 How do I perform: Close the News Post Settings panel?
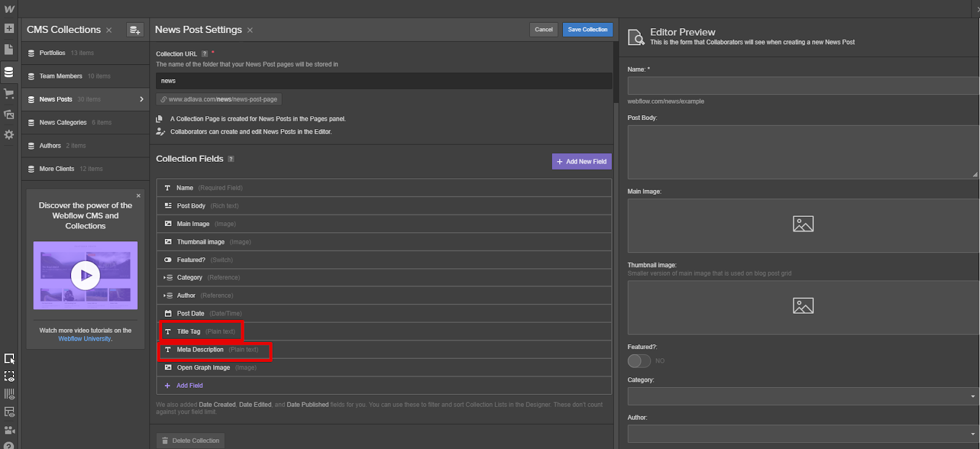250,30
